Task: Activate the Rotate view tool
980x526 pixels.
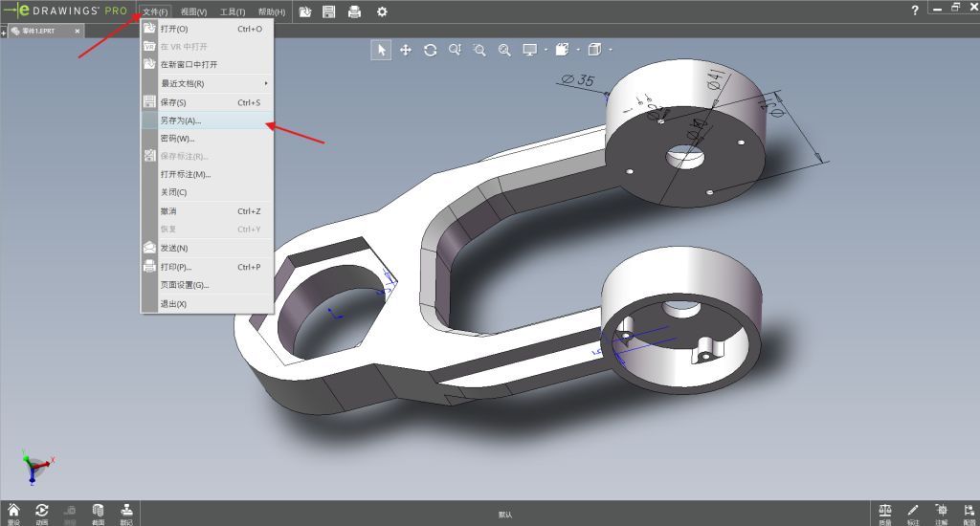Action: (431, 50)
